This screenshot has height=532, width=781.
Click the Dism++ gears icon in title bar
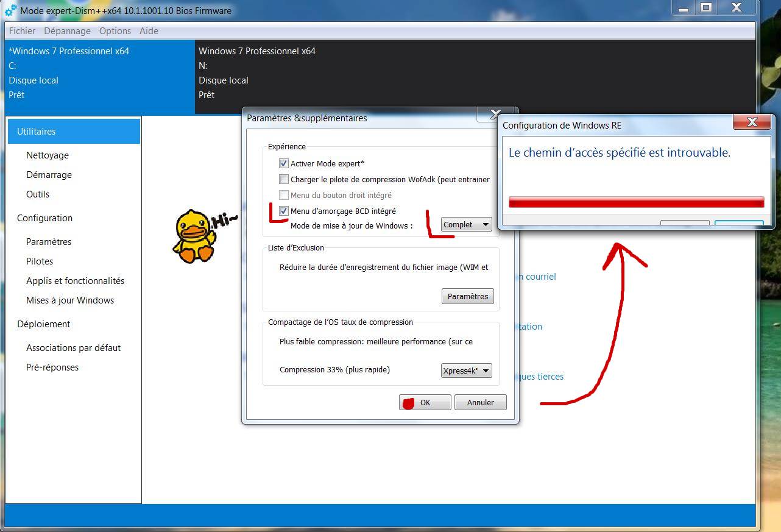point(9,8)
